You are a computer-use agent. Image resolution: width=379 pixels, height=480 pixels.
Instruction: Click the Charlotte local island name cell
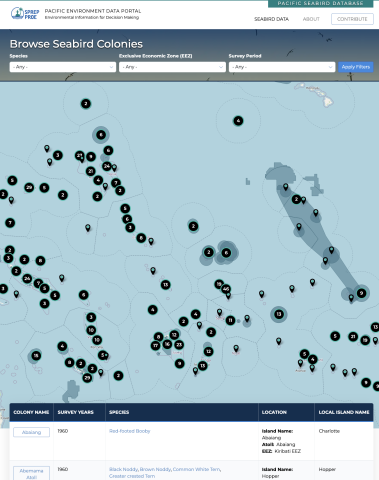click(x=329, y=431)
